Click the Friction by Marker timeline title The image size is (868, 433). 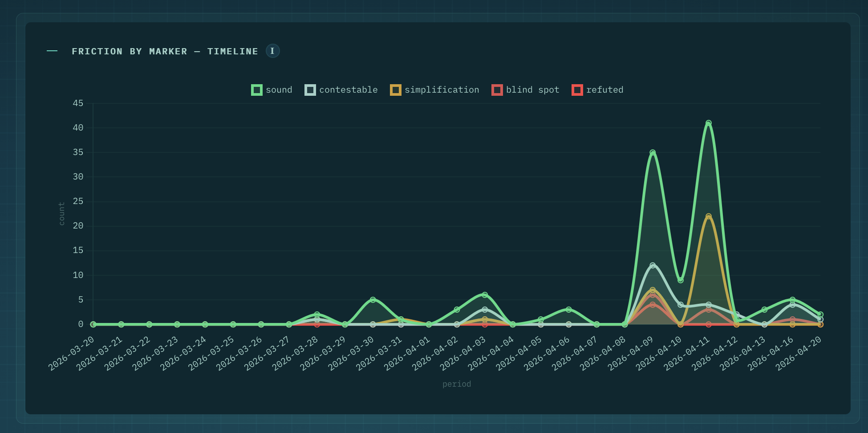[x=165, y=51]
